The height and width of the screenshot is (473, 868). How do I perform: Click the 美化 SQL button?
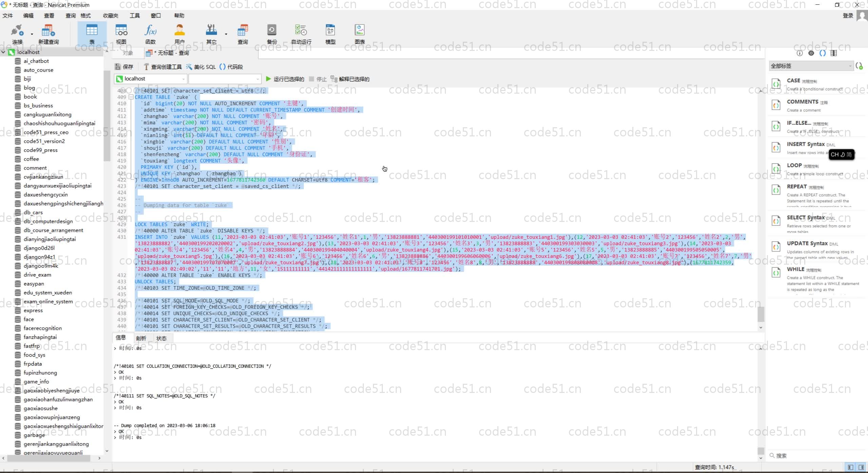[x=201, y=67]
